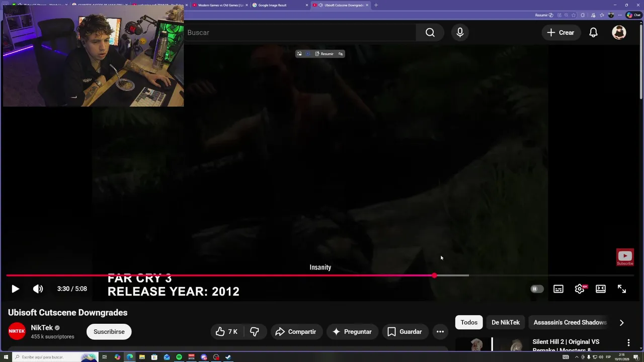The width and height of the screenshot is (644, 362).
Task: Enter fullscreen with the expand icon
Action: click(622, 289)
